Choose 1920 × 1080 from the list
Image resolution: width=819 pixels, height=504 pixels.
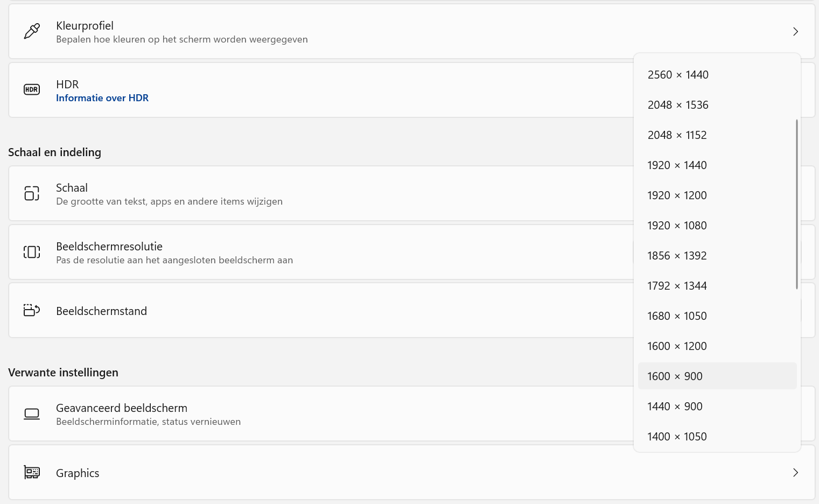[677, 226]
